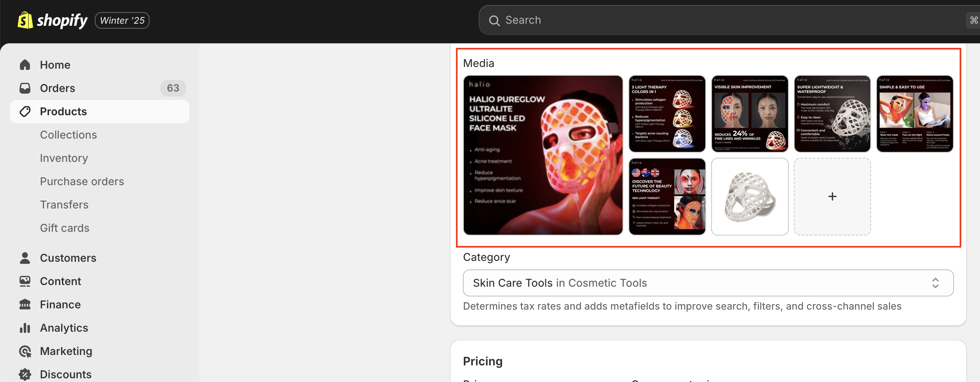Image resolution: width=980 pixels, height=382 pixels.
Task: Click the Discounts badge icon
Action: [25, 375]
